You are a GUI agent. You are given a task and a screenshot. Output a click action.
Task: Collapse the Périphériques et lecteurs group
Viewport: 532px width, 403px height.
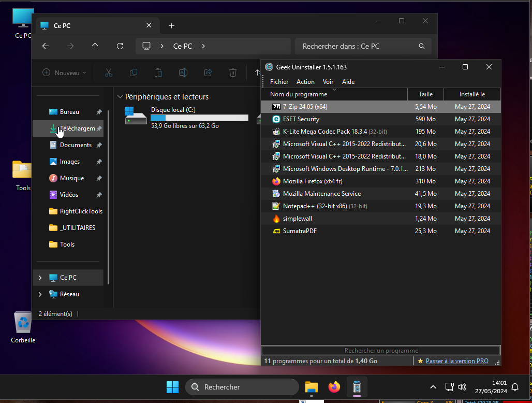click(120, 97)
